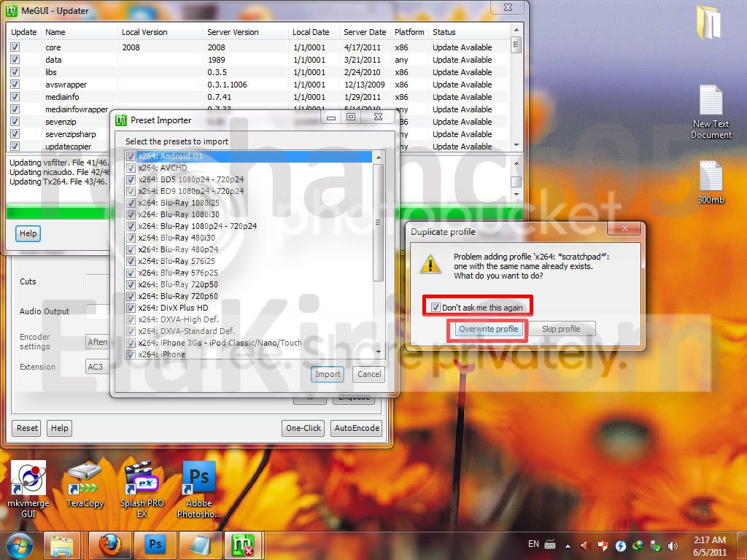Uncheck x264: Blu-Ray 720p60 preset checkbox
This screenshot has width=747, height=560.
[x=131, y=296]
